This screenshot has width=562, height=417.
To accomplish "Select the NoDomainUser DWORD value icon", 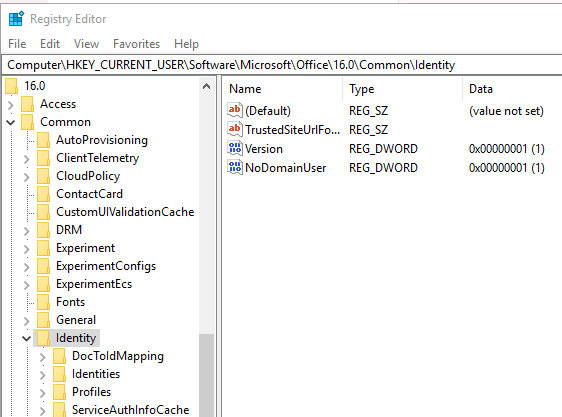I will (x=235, y=167).
